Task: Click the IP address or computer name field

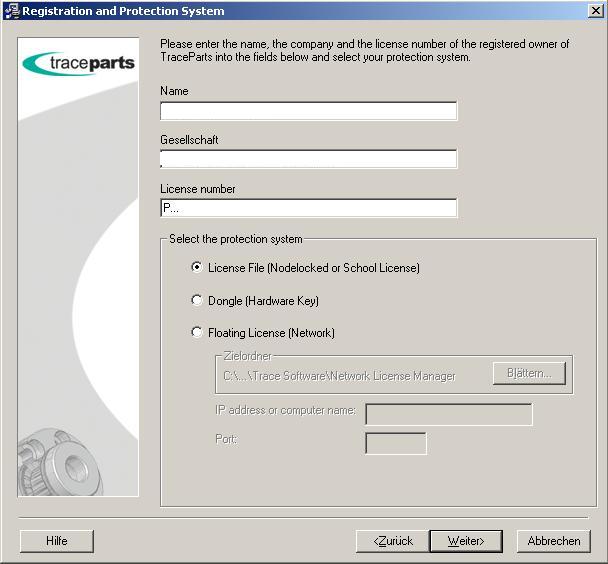Action: tap(449, 414)
